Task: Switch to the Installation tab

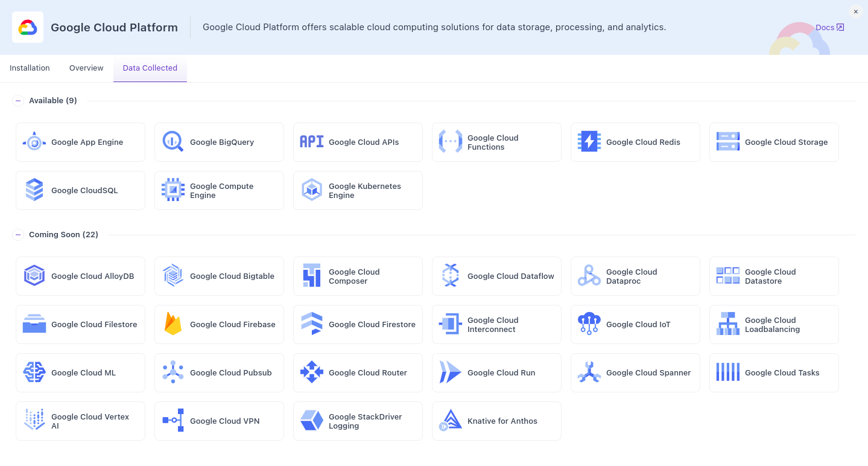Action: coord(29,68)
